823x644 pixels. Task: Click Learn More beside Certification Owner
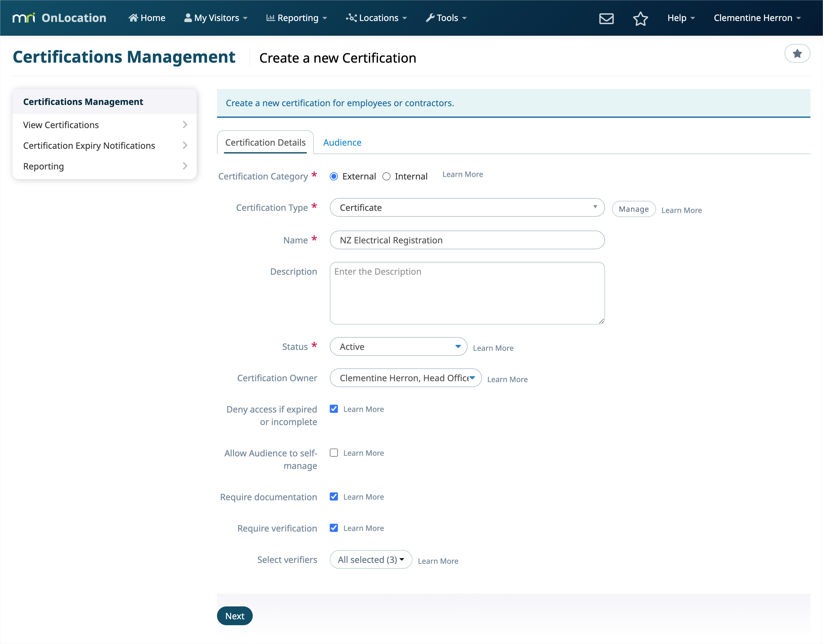coord(507,379)
